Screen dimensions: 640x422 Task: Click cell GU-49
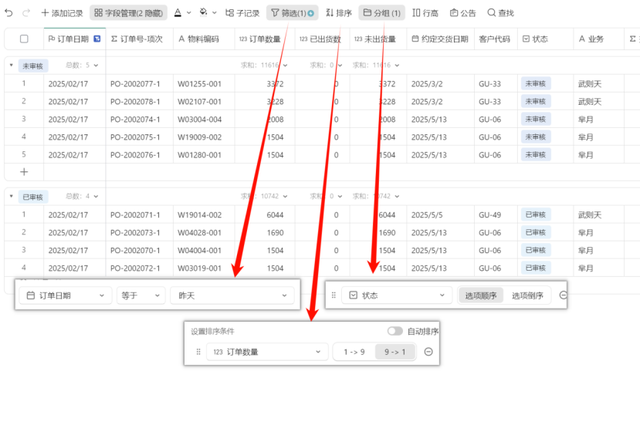tap(496, 215)
